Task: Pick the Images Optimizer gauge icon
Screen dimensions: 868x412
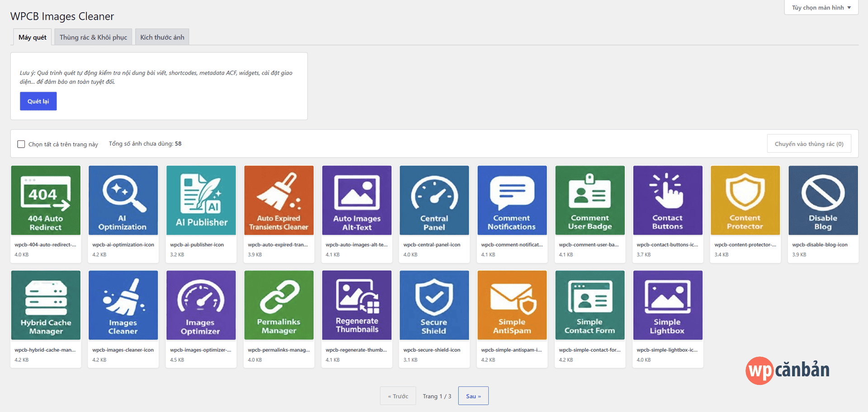Action: 201,305
